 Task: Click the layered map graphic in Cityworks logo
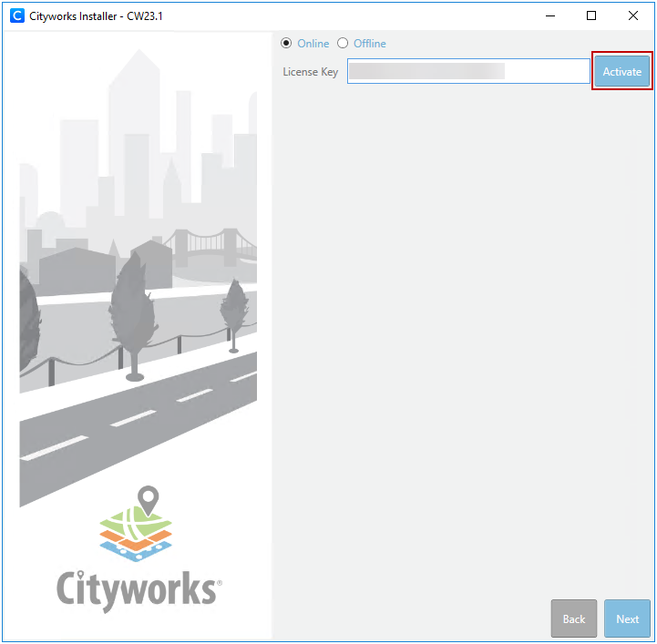tap(135, 533)
